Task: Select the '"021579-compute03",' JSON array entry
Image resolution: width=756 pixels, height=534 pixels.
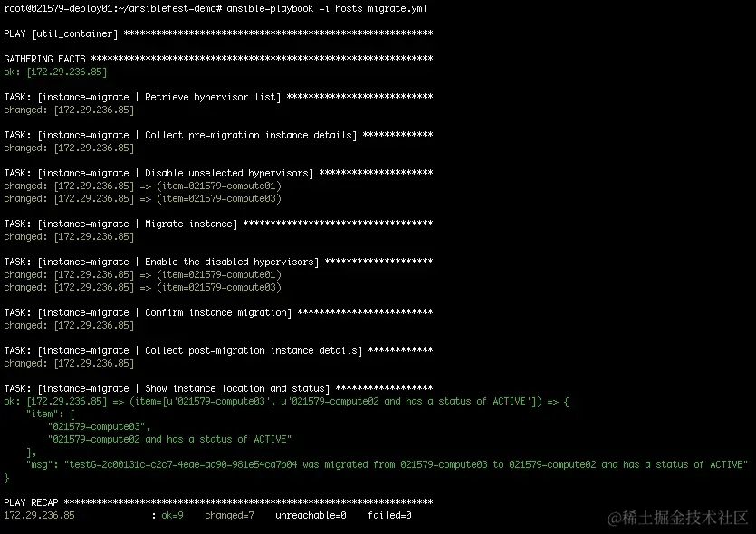Action: click(99, 427)
